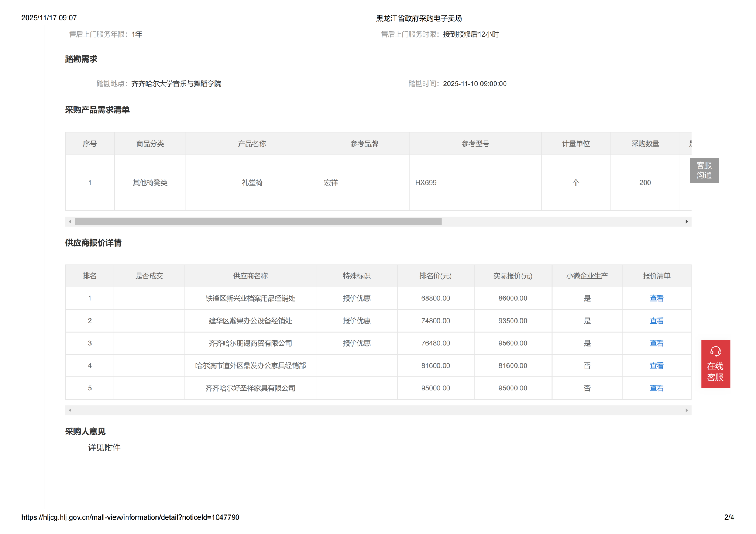
Task: Open 查看 link for 齐齐哈尔朋锡商贸有限公司
Action: (x=656, y=343)
